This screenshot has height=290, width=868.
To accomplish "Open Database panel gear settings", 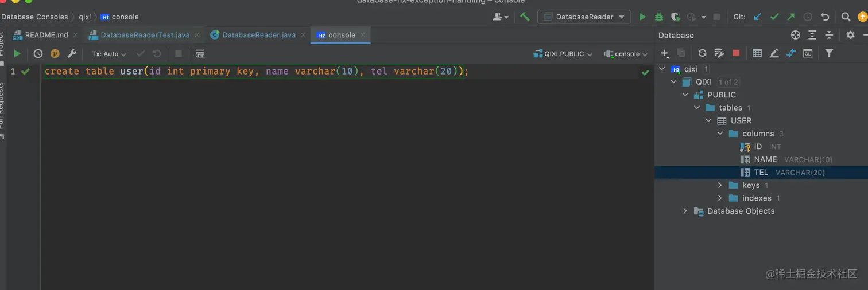I will click(850, 35).
